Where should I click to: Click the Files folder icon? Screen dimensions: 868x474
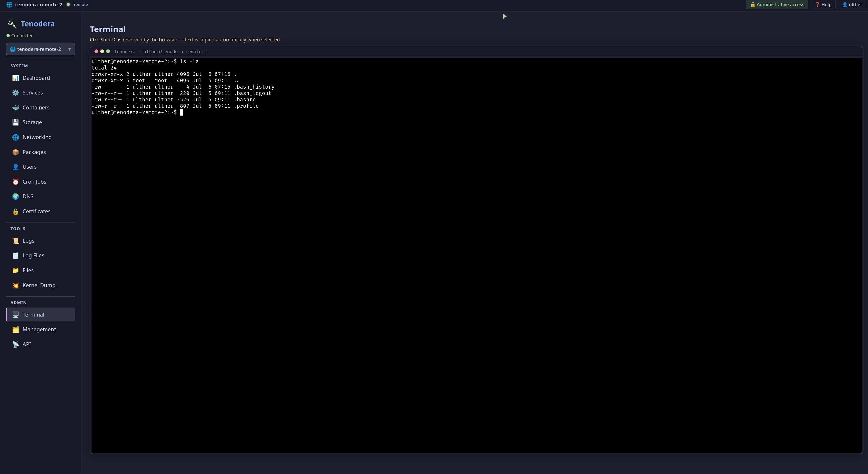coord(15,270)
